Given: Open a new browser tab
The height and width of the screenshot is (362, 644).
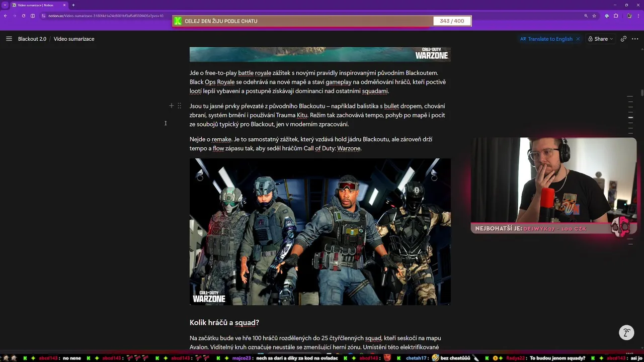Looking at the screenshot, I should (73, 5).
